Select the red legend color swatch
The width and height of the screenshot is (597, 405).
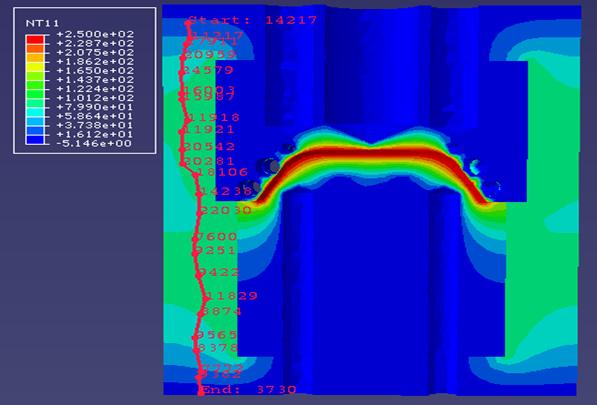pos(35,39)
